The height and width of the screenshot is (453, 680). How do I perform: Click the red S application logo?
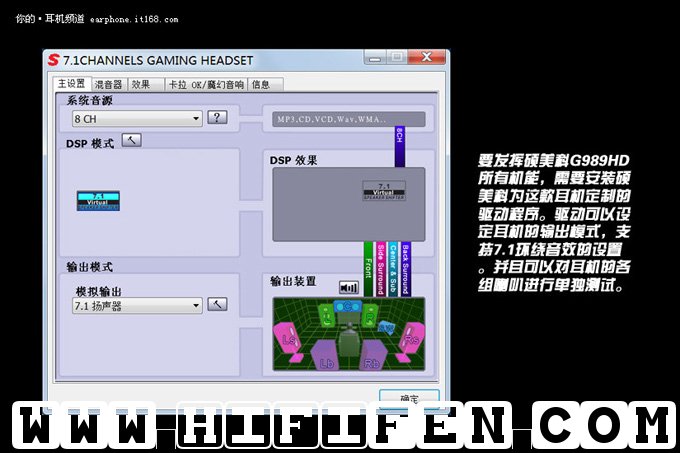[53, 60]
